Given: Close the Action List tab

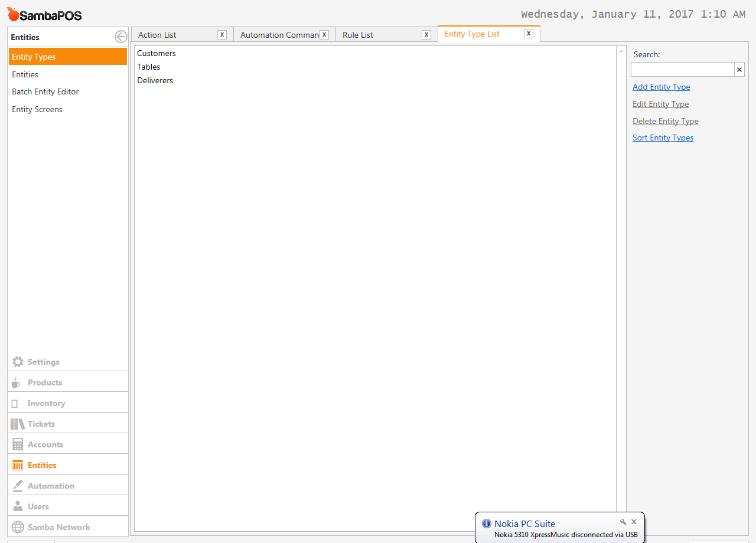Looking at the screenshot, I should click(222, 35).
